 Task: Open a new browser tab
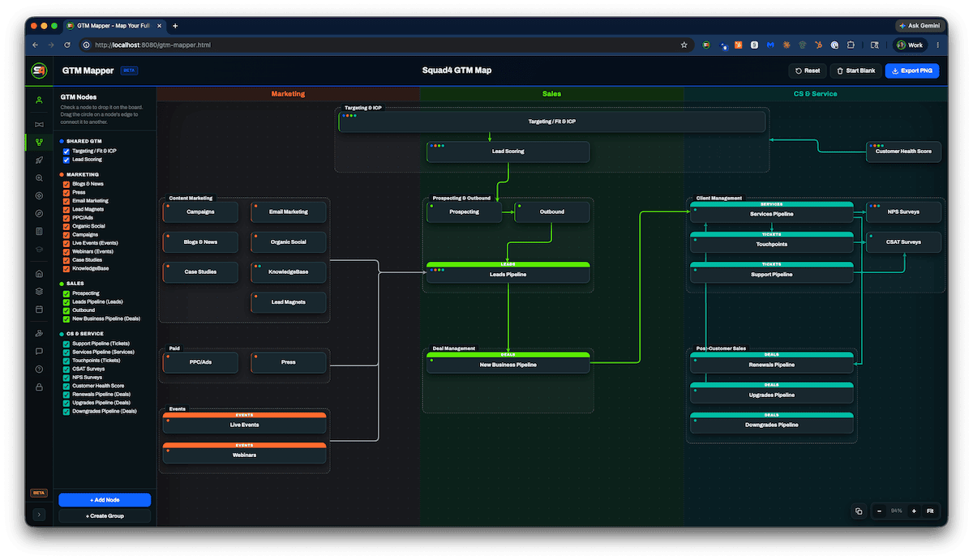pos(175,26)
